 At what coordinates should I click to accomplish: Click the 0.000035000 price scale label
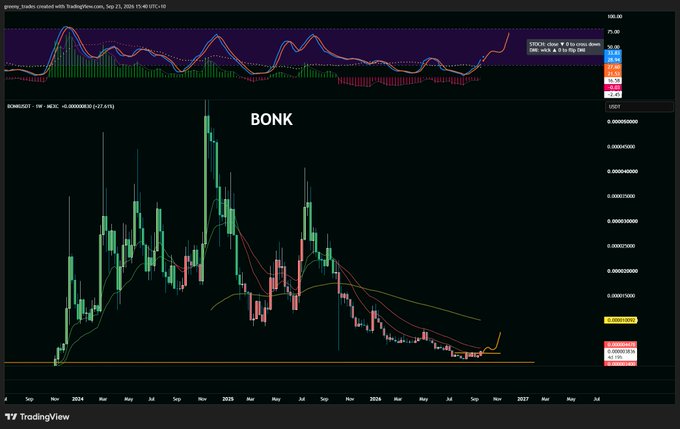tap(622, 196)
